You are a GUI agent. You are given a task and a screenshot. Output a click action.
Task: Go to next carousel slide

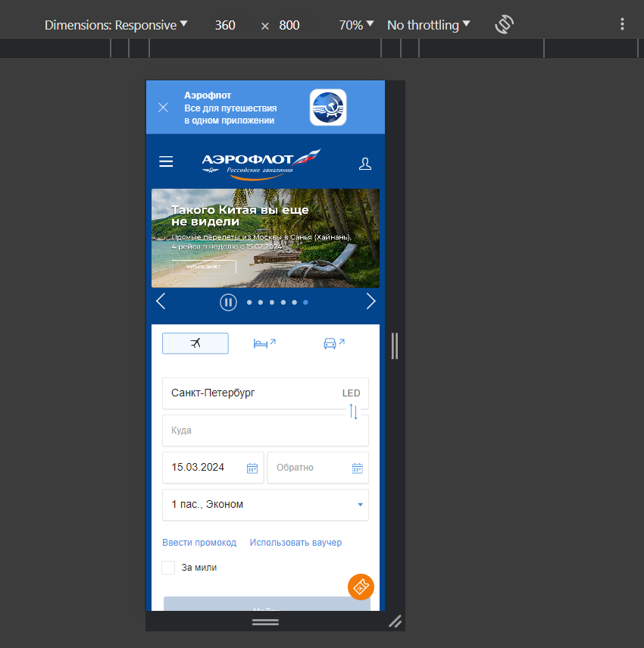[x=370, y=302]
